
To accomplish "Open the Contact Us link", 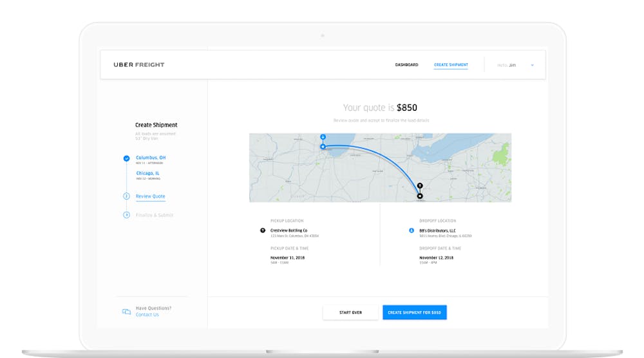I will [x=147, y=315].
